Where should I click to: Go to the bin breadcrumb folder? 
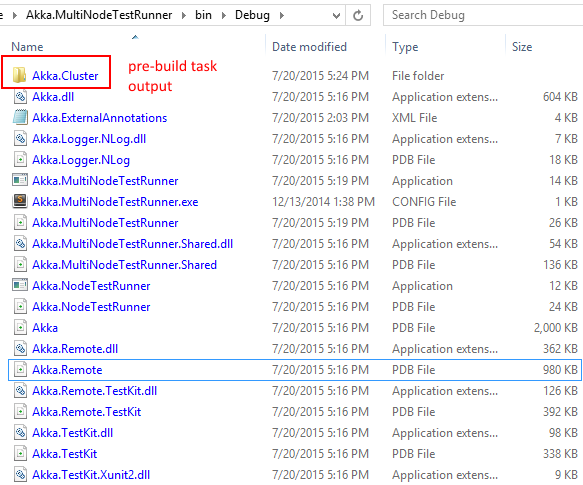(203, 15)
